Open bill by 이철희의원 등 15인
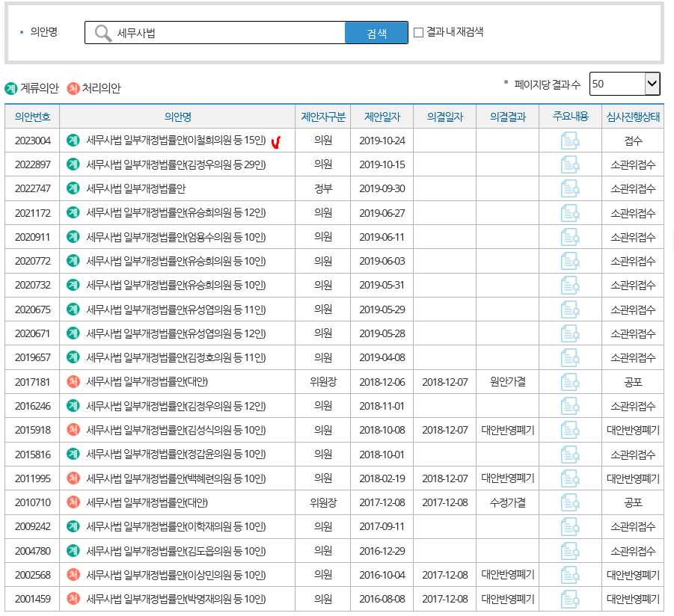Image resolution: width=674 pixels, height=616 pixels. [176, 141]
